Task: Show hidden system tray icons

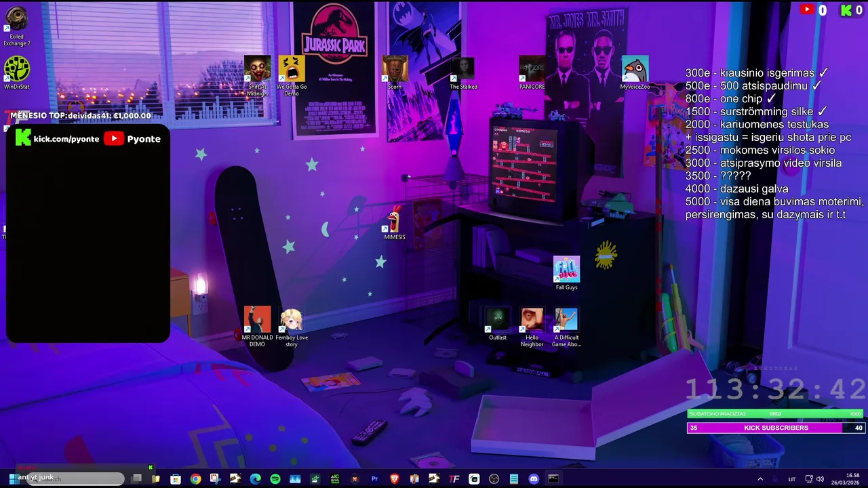Action: click(x=760, y=479)
